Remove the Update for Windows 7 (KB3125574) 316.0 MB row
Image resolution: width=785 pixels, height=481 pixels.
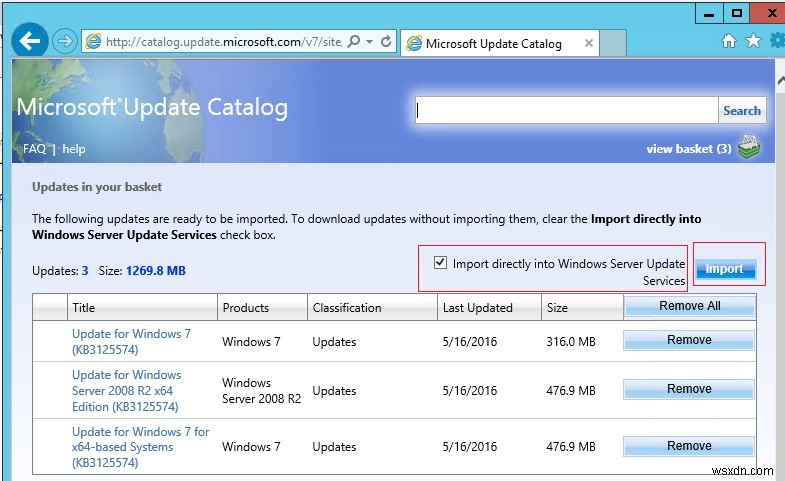[x=689, y=340]
